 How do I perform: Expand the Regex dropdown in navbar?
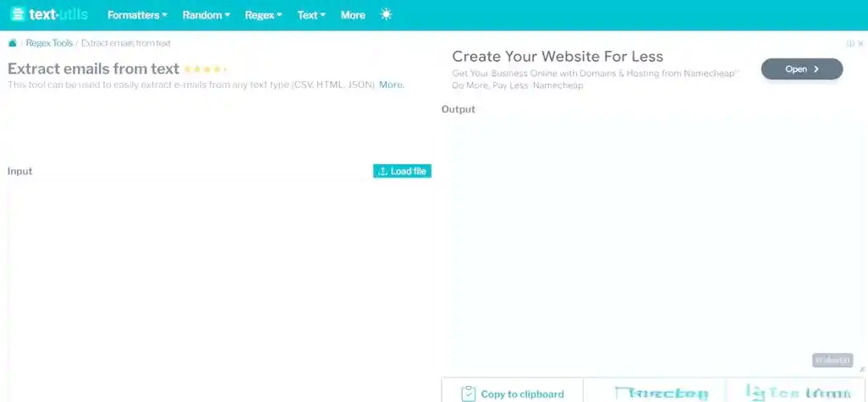tap(263, 14)
